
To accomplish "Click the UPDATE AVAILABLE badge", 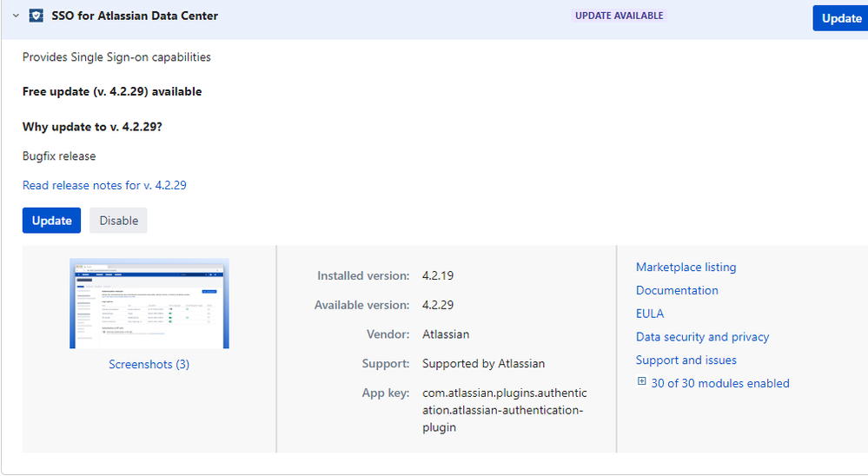I will coord(619,16).
